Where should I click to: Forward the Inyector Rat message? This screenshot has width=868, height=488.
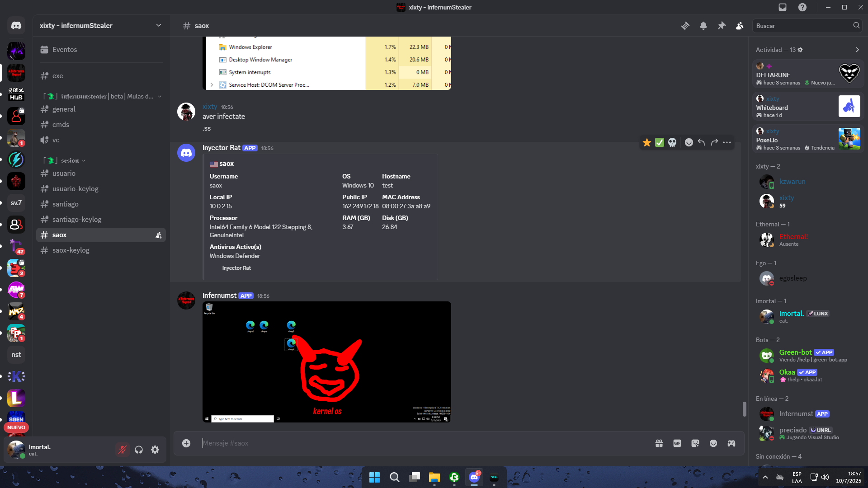714,143
